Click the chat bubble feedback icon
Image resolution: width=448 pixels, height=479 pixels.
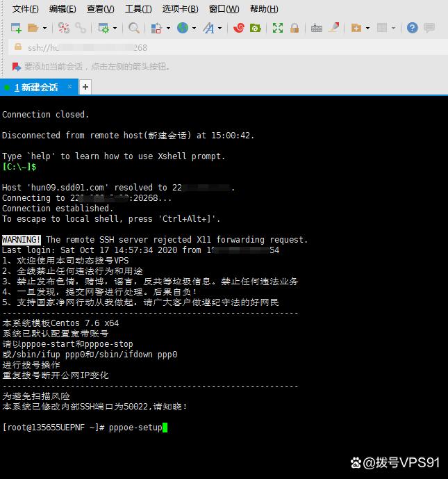pyautogui.click(x=429, y=28)
